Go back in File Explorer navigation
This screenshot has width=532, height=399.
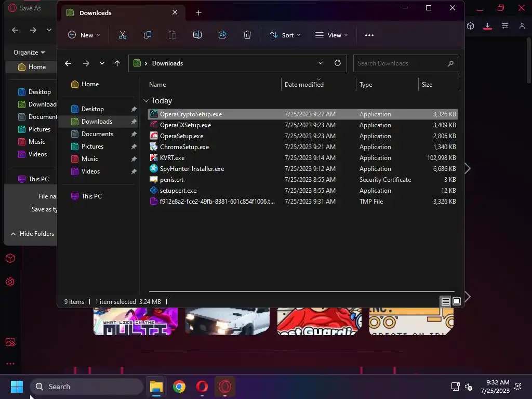click(68, 63)
